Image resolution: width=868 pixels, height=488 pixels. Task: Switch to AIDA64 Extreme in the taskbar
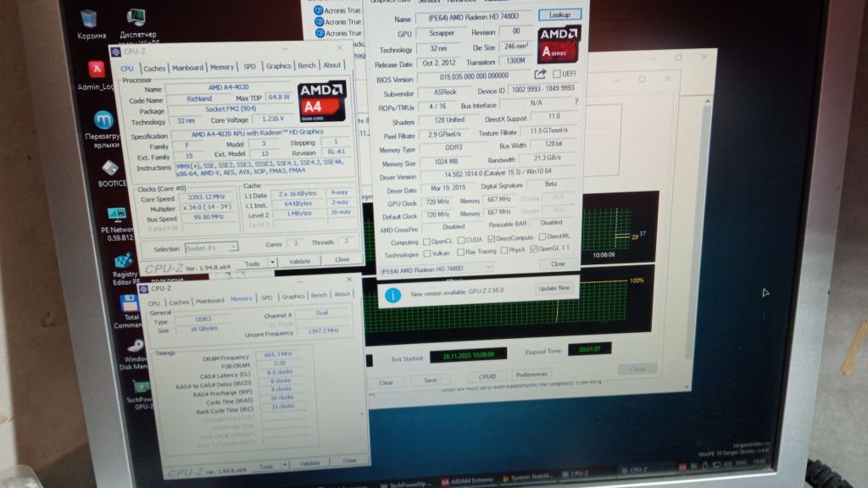pyautogui.click(x=468, y=481)
